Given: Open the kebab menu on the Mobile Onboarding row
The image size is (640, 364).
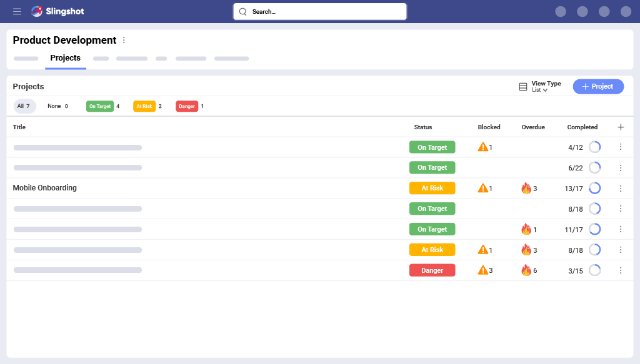Looking at the screenshot, I should [621, 188].
